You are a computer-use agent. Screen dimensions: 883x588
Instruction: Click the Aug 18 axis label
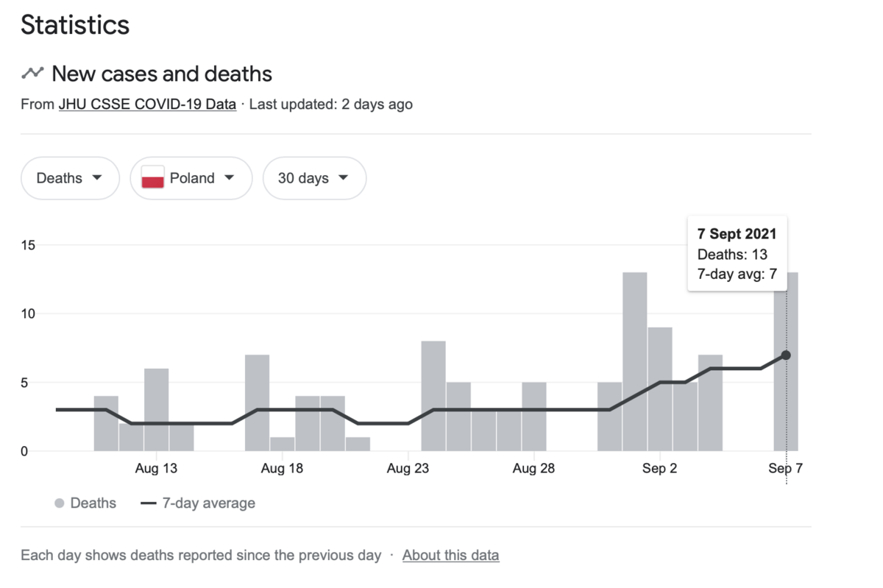click(282, 469)
